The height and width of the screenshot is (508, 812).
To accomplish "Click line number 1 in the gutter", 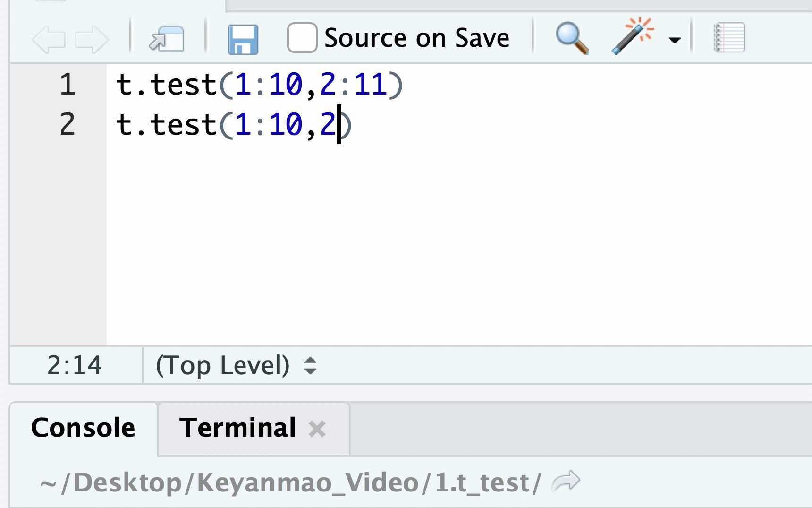I will point(68,85).
